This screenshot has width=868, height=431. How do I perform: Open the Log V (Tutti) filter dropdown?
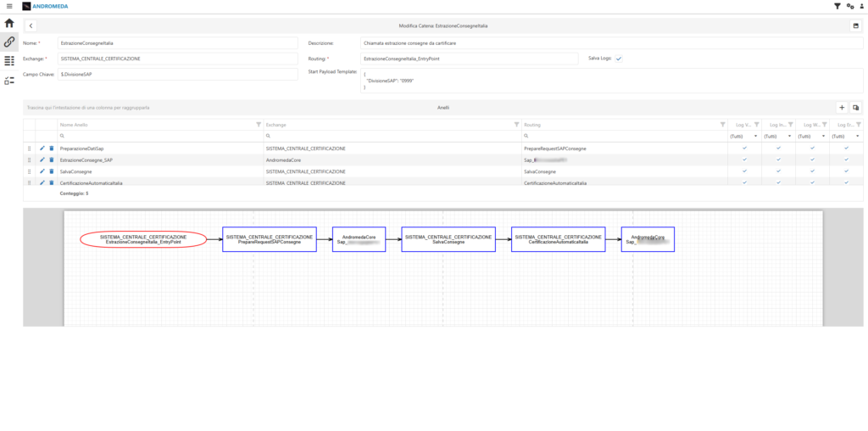[744, 137]
